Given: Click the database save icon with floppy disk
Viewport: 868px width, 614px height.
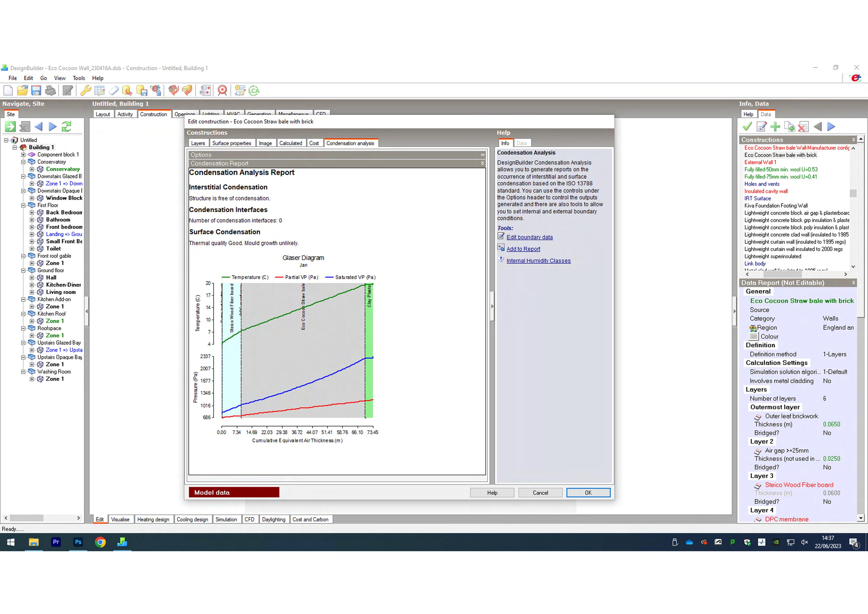Looking at the screenshot, I should pos(142,90).
